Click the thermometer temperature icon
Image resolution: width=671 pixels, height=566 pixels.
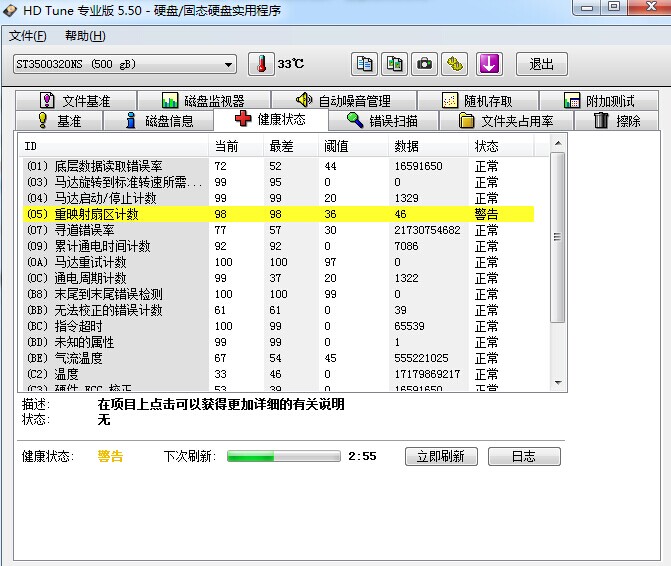point(261,64)
